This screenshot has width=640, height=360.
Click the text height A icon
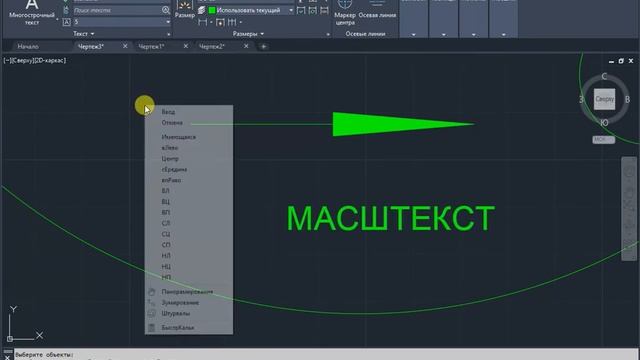click(67, 22)
